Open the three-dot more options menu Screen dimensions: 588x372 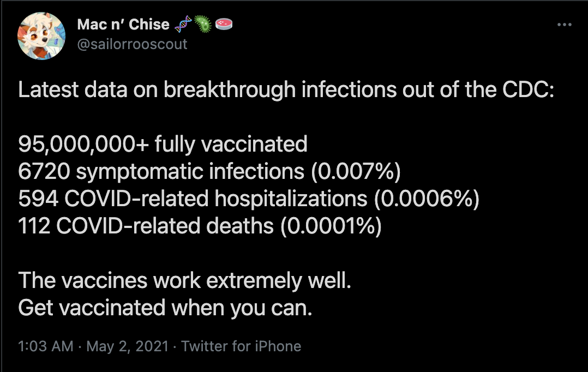565,25
